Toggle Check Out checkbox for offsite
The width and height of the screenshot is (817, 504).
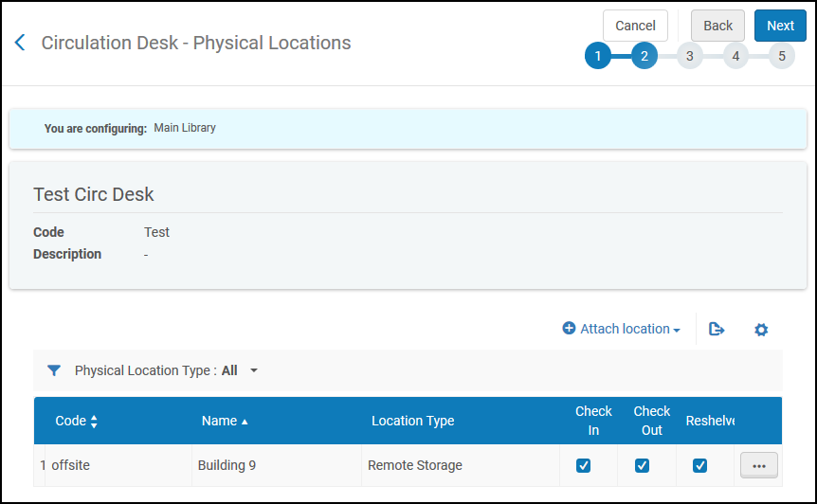click(x=642, y=465)
